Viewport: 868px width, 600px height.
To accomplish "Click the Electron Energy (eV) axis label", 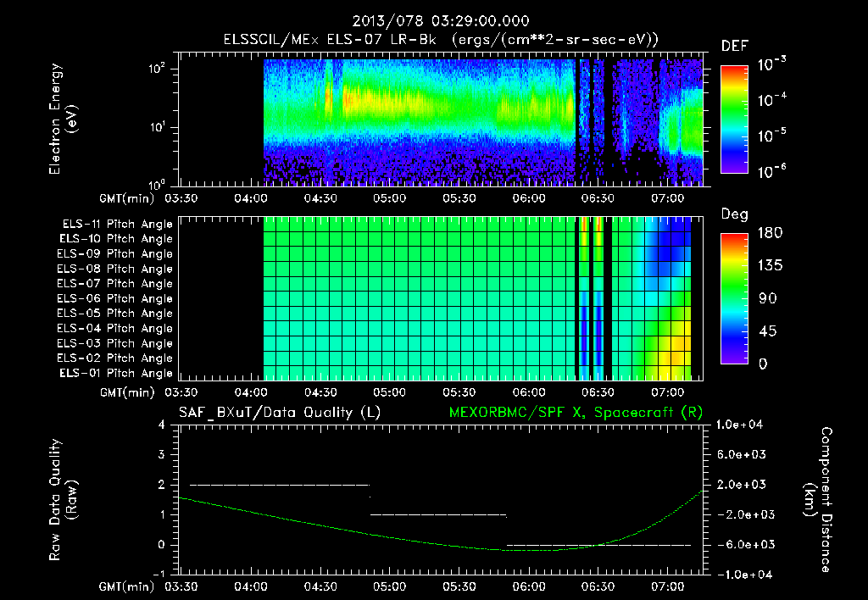I will [x=63, y=119].
